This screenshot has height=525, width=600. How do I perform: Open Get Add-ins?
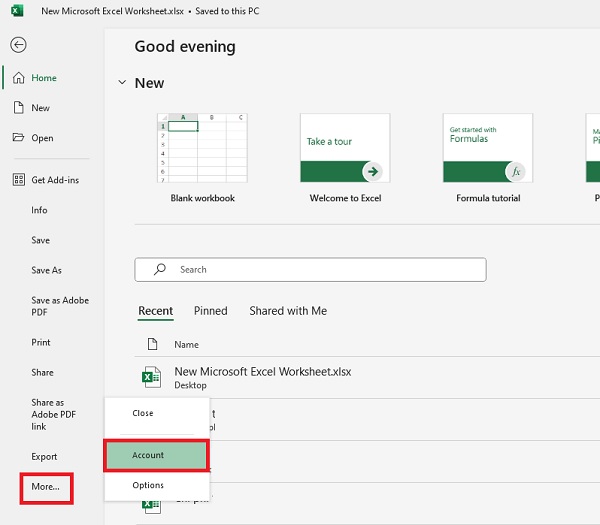tap(55, 180)
